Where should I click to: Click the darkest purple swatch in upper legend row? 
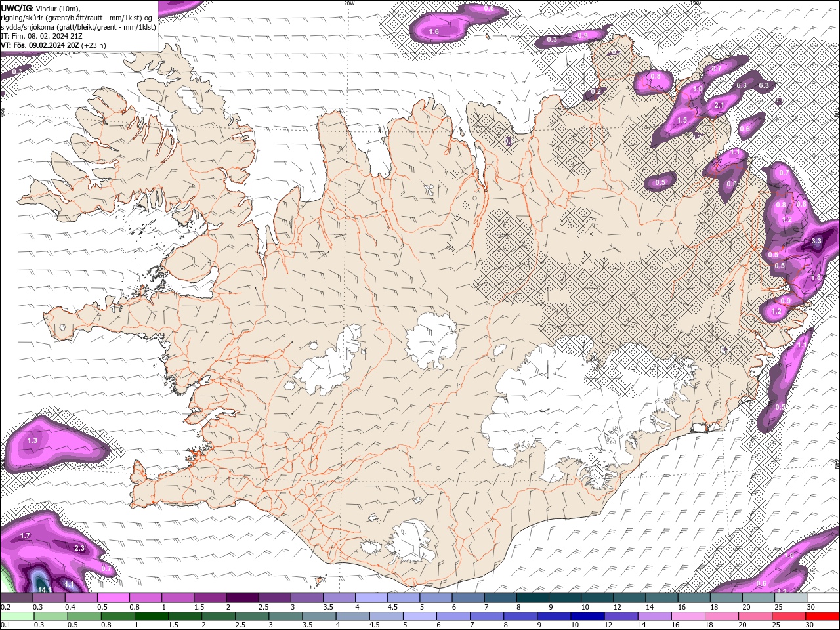[x=242, y=597]
